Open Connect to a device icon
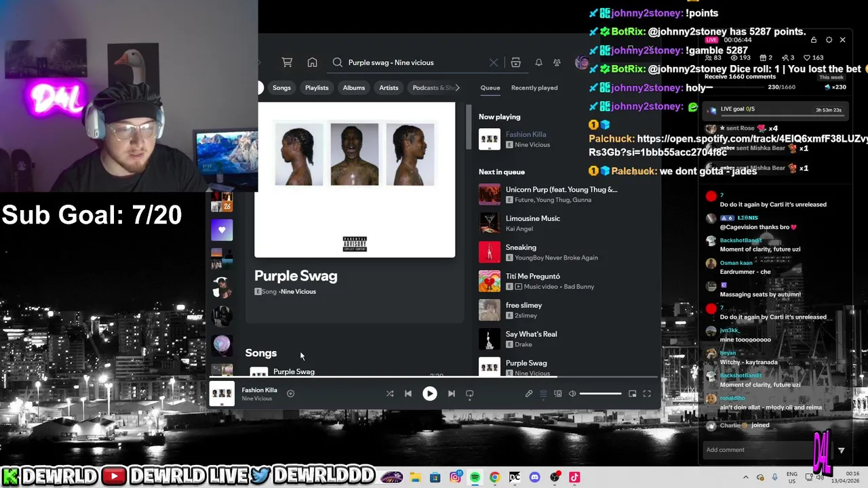The height and width of the screenshot is (488, 868). click(x=557, y=393)
